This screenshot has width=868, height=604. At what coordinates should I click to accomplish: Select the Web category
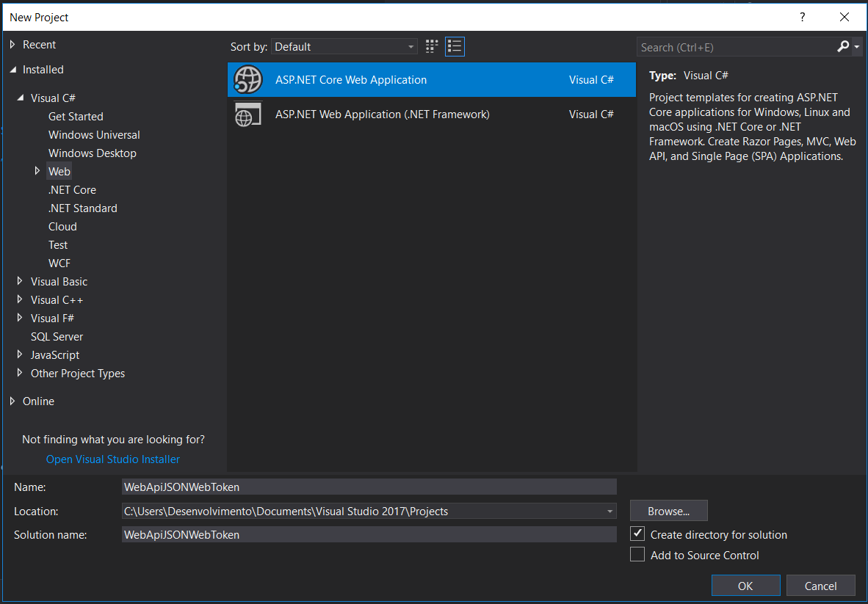[x=59, y=172]
